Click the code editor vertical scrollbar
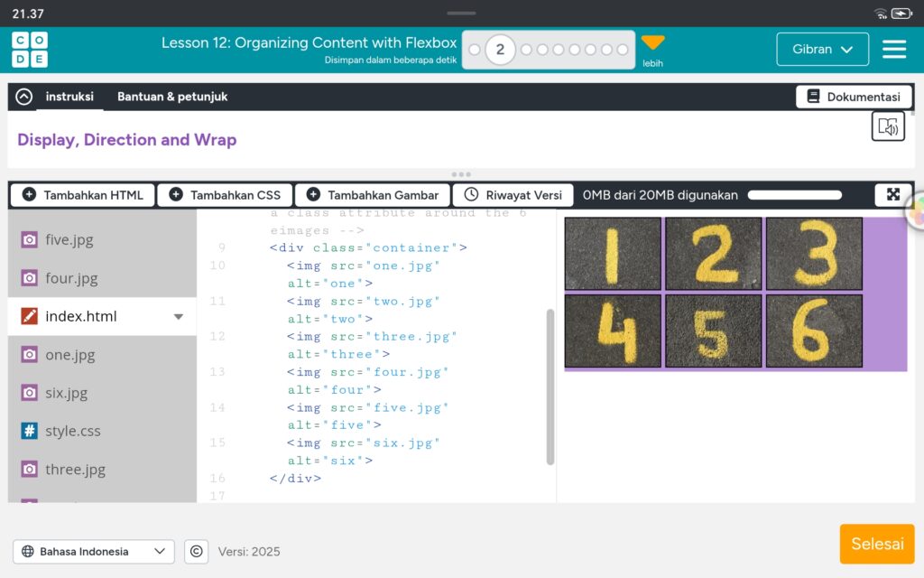The width and height of the screenshot is (924, 578). [x=550, y=387]
